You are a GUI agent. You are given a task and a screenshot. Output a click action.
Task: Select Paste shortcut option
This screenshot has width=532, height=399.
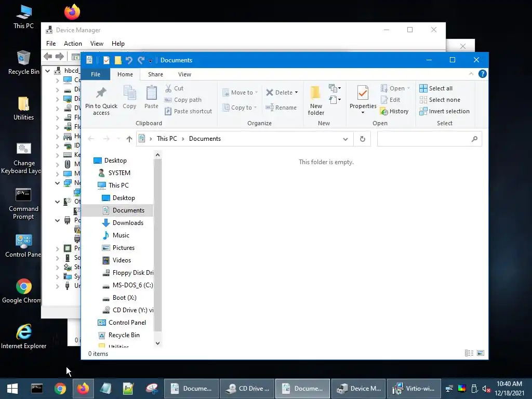click(188, 111)
